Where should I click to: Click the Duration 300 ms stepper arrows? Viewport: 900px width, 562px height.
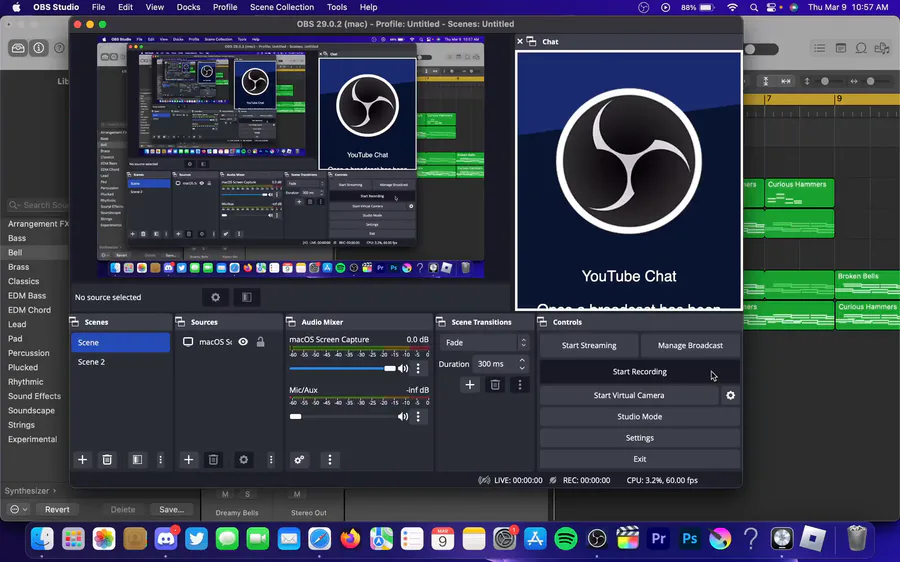coord(521,364)
